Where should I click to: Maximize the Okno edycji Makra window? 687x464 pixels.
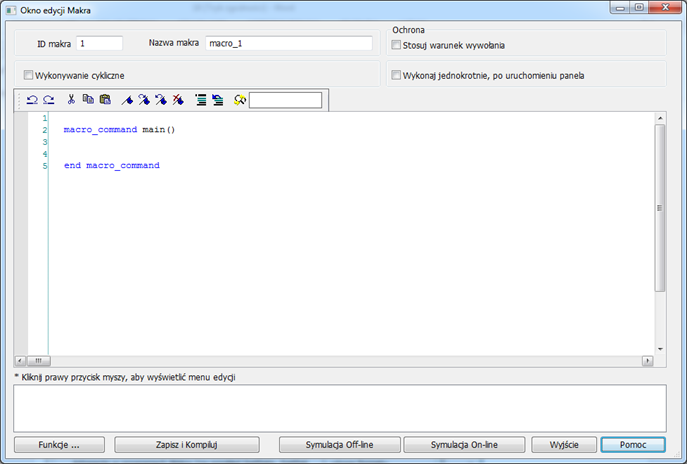pyautogui.click(x=639, y=7)
